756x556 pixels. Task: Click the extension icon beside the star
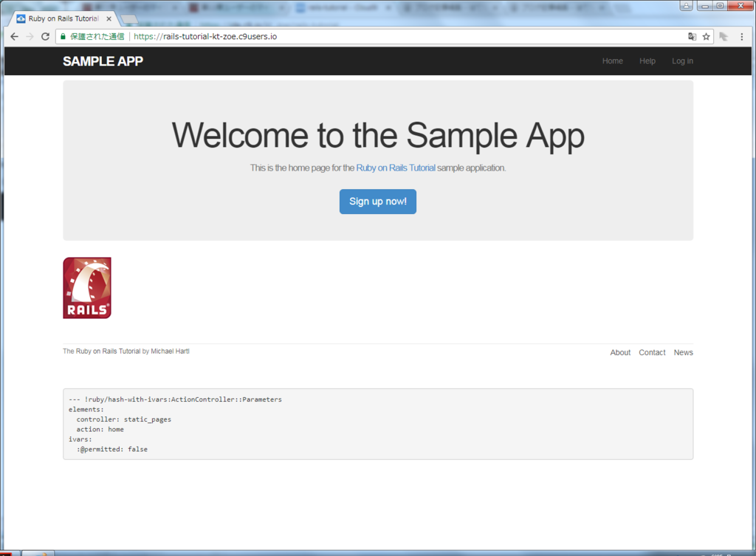[724, 37]
